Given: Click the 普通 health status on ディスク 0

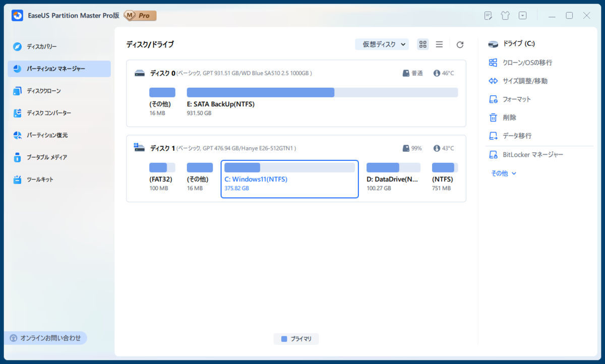Looking at the screenshot, I should (413, 73).
